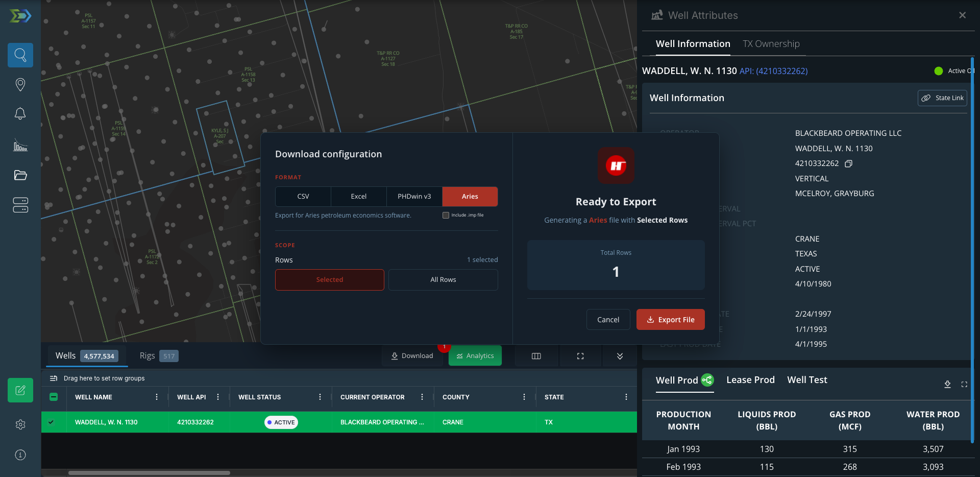980x477 pixels.
Task: Open COUNTY column menu
Action: 524,397
